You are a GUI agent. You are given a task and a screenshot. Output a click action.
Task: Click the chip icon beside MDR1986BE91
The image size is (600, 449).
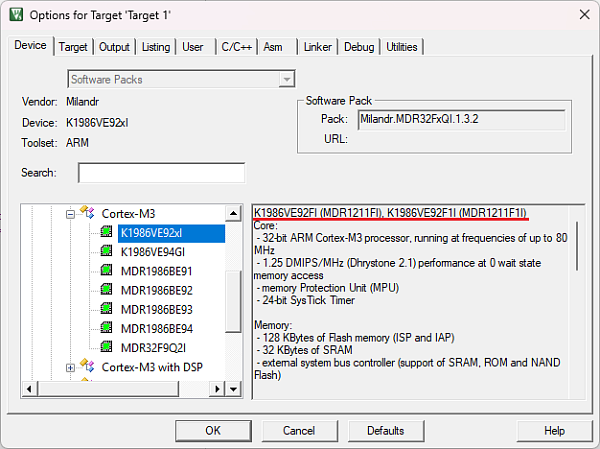(x=108, y=271)
